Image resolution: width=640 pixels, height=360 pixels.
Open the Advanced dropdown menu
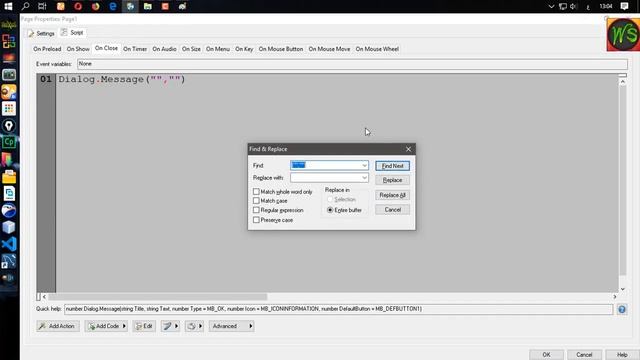(x=231, y=326)
